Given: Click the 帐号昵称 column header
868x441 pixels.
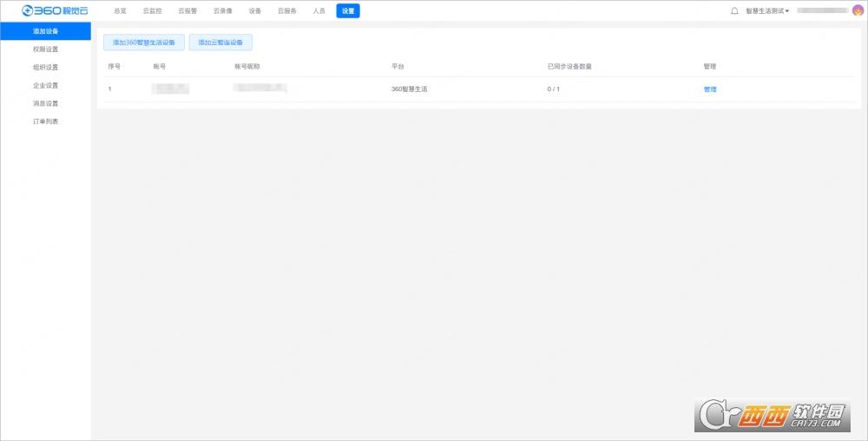Looking at the screenshot, I should (247, 66).
